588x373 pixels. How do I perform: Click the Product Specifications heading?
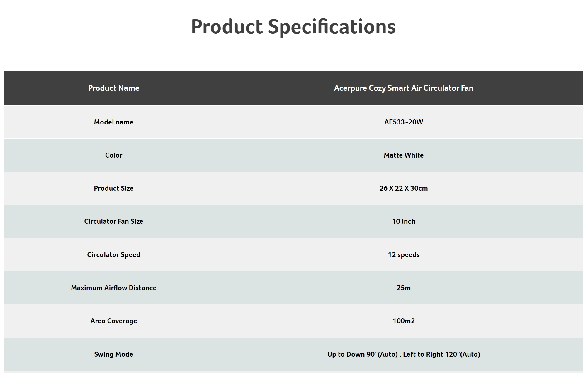coord(293,27)
